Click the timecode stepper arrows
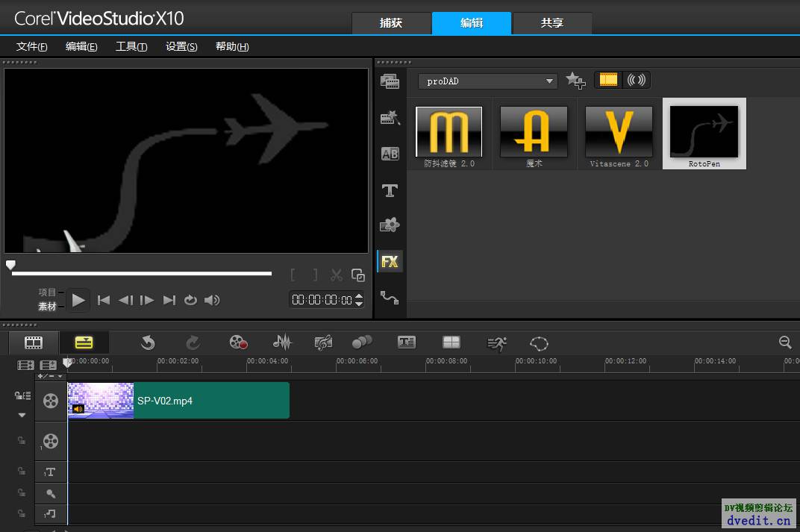 click(359, 300)
